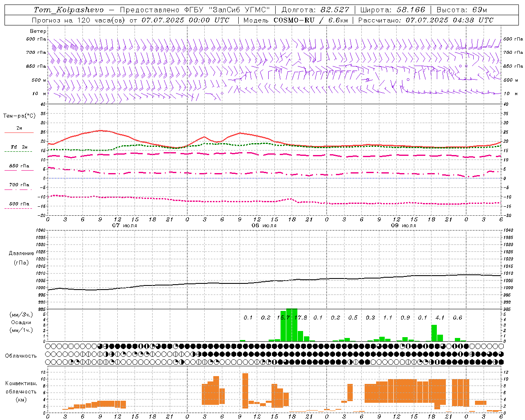Select the 'Широта: 58.166' latitude text
This screenshot has height=420, width=525.
pos(393,10)
